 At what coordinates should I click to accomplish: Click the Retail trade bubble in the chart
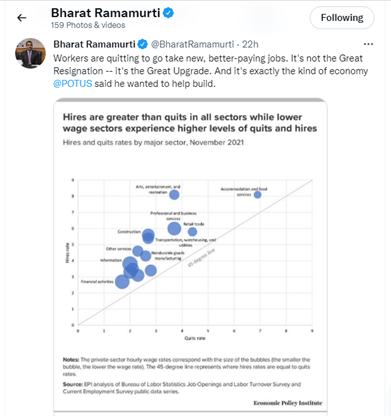pyautogui.click(x=192, y=232)
